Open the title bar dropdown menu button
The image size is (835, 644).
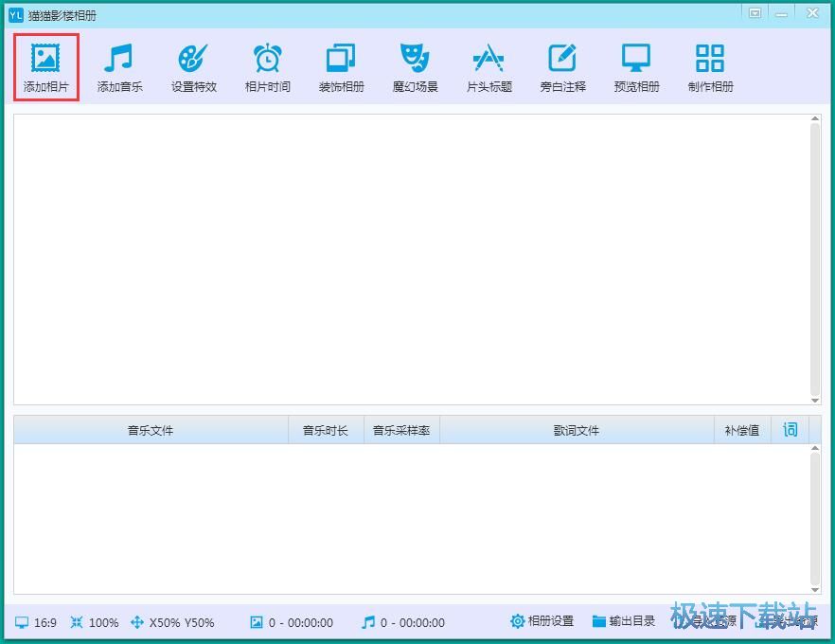coord(755,13)
